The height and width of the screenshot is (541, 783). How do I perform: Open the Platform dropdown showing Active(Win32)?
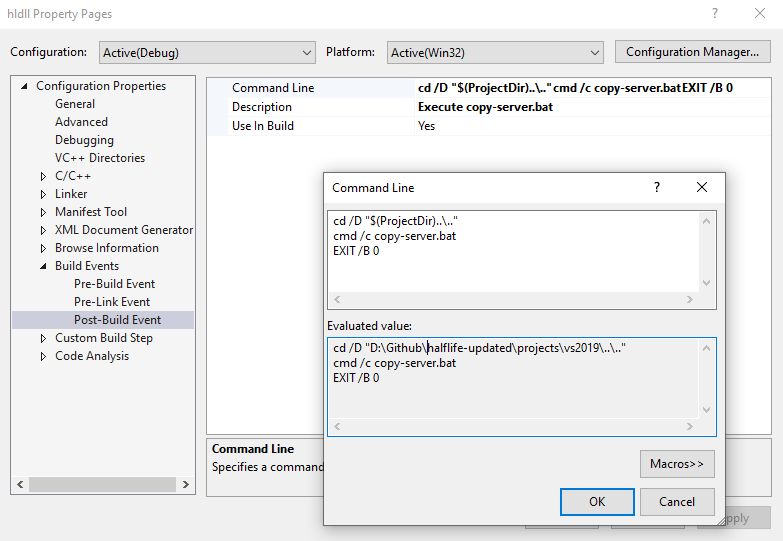click(x=495, y=52)
